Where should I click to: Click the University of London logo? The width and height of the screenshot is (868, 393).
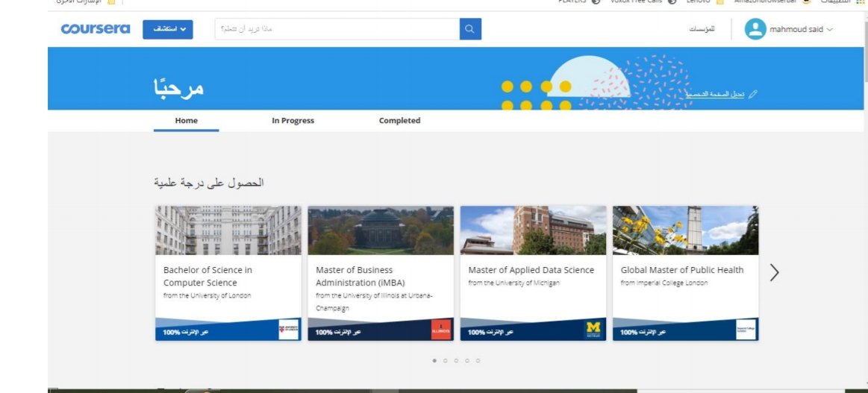click(288, 329)
